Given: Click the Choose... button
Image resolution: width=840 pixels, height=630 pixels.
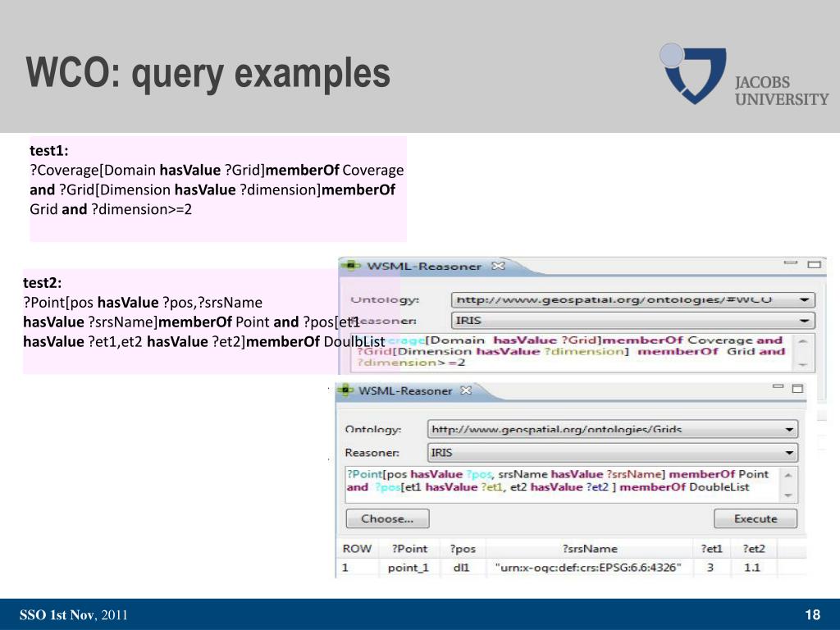Looking at the screenshot, I should click(387, 518).
